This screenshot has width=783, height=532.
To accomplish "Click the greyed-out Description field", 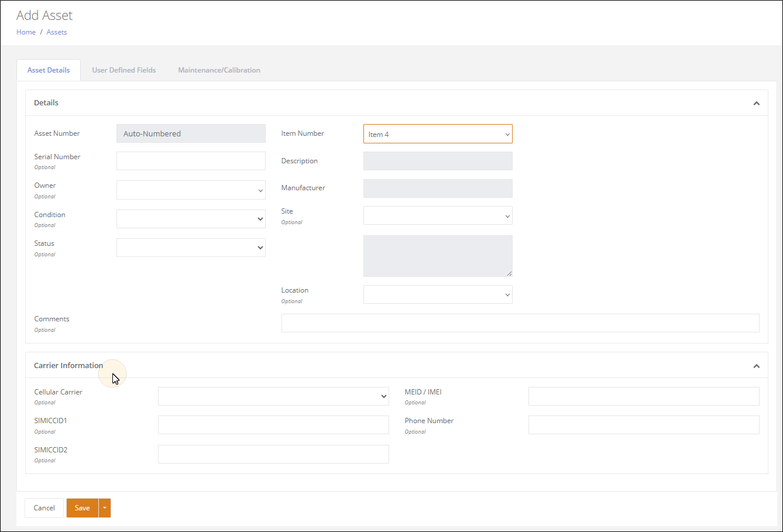I will click(438, 161).
